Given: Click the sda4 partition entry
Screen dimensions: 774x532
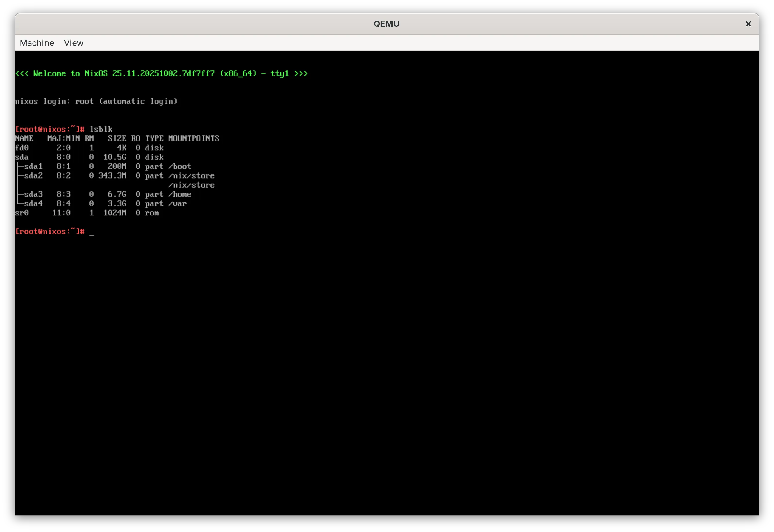Looking at the screenshot, I should pyautogui.click(x=33, y=204).
